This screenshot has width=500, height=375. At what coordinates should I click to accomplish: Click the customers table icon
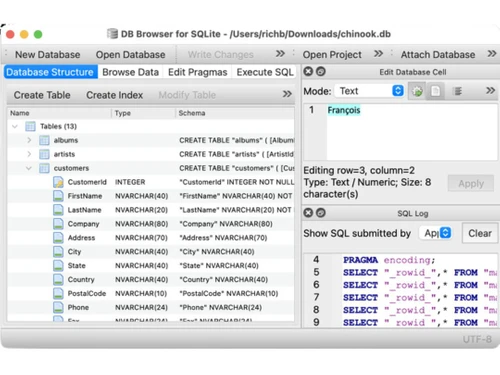point(44,168)
